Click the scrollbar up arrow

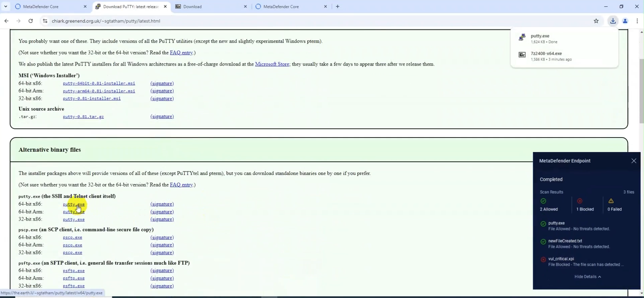641,32
